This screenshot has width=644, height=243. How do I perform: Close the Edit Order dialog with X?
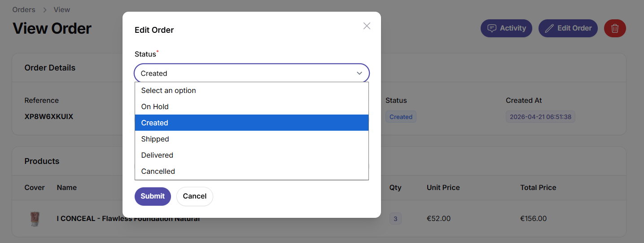367,26
